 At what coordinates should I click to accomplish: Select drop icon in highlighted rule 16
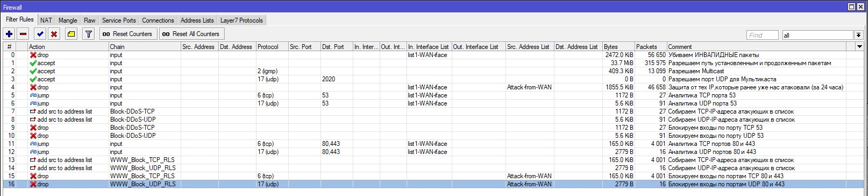point(33,184)
